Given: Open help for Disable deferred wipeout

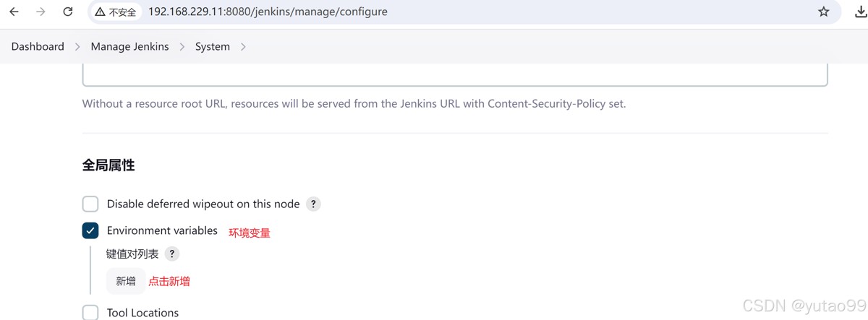Looking at the screenshot, I should [313, 204].
